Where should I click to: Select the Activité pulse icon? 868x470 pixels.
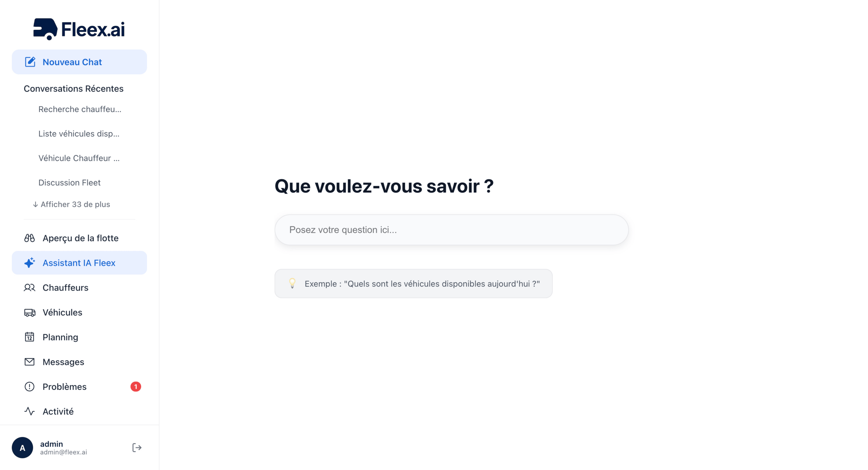[30, 411]
